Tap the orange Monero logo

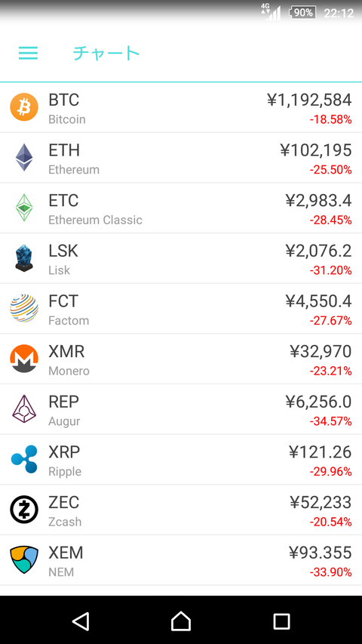click(x=24, y=359)
